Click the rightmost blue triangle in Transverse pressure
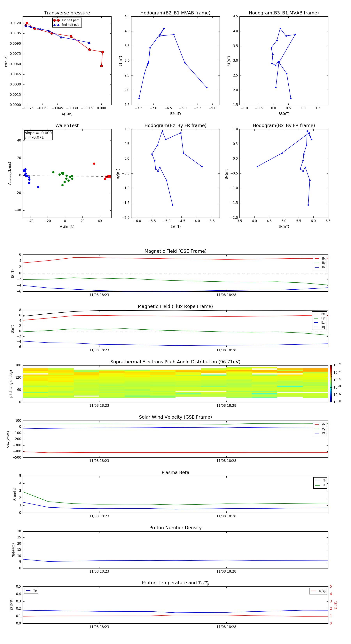 click(x=89, y=43)
